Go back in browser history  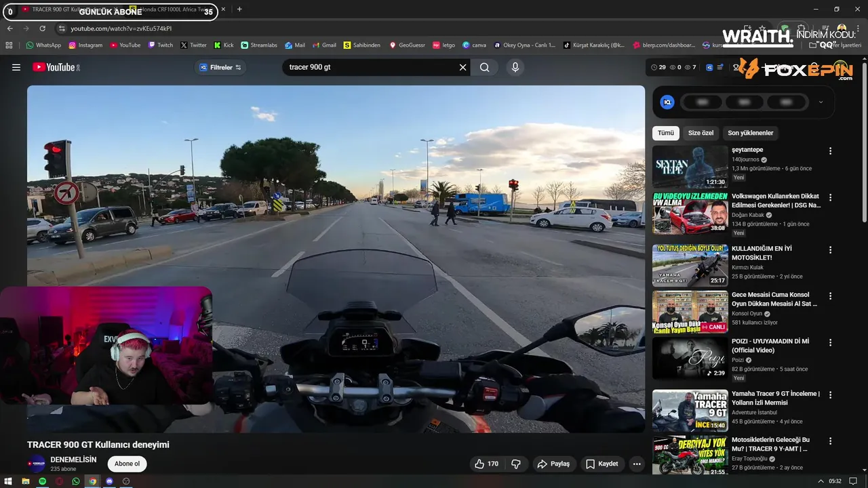9,28
